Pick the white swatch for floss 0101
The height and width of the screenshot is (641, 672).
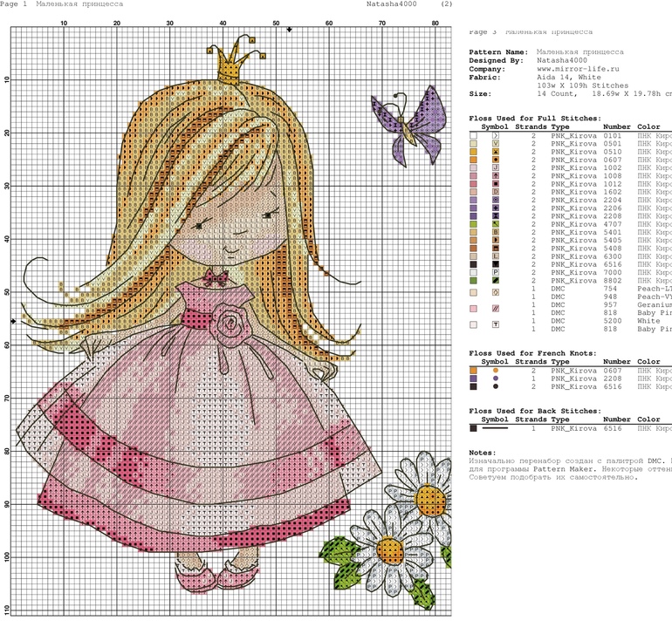[474, 136]
